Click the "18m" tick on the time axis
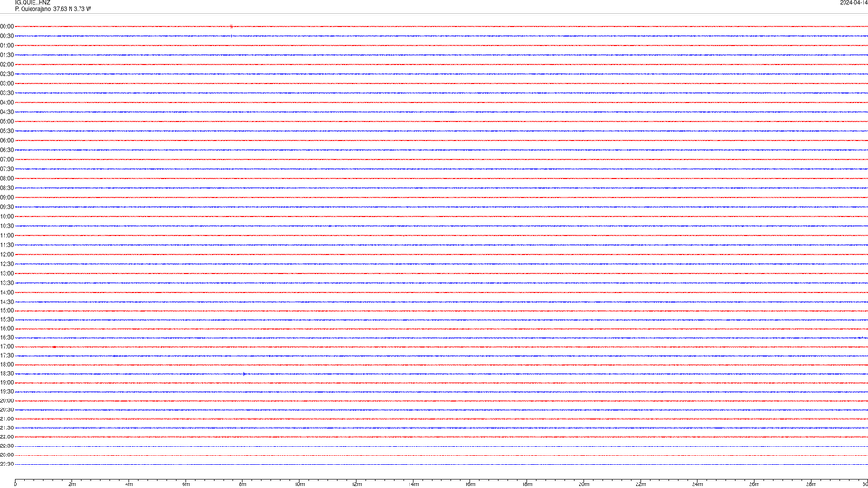Image resolution: width=868 pixels, height=488 pixels. tap(527, 484)
